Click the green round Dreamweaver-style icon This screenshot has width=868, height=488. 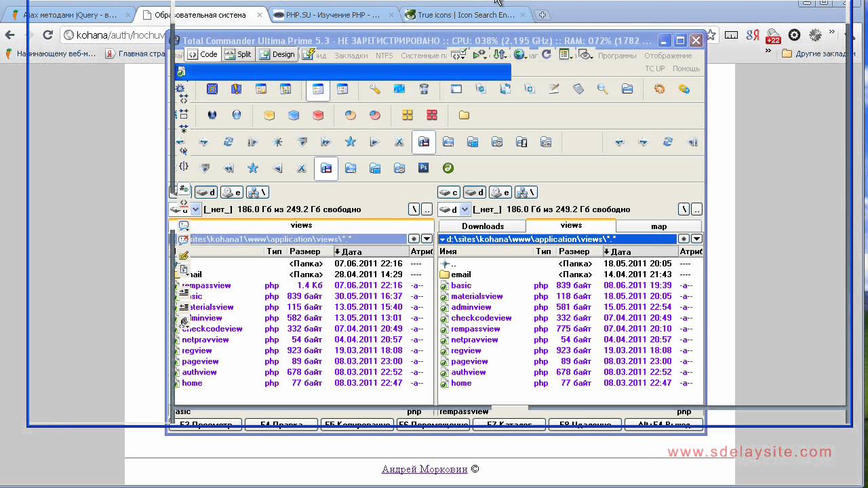click(448, 167)
